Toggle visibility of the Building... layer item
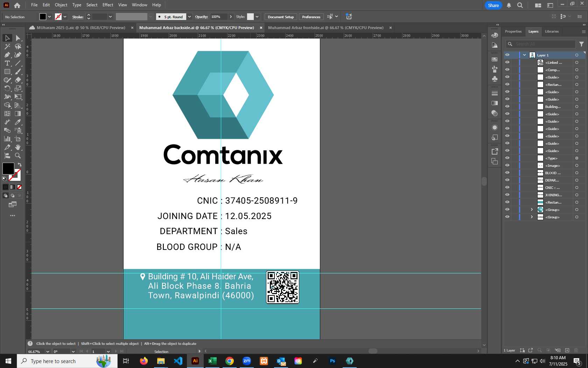Image resolution: width=588 pixels, height=368 pixels. coord(507,107)
